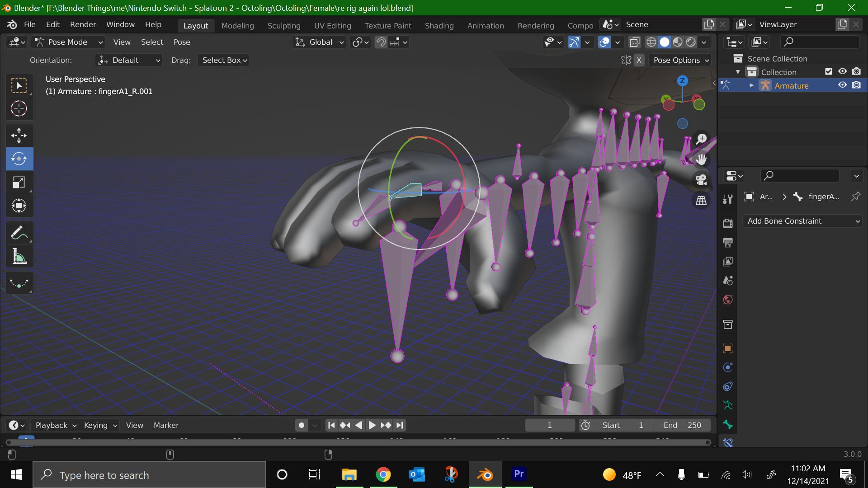Collapse the Collection tree arrow
Image resolution: width=868 pixels, height=488 pixels.
(738, 72)
